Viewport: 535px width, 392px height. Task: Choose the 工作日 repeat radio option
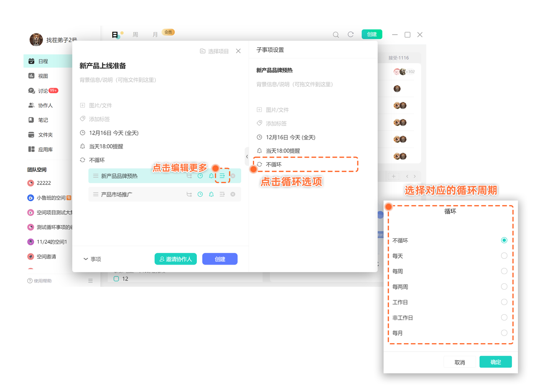tap(504, 302)
